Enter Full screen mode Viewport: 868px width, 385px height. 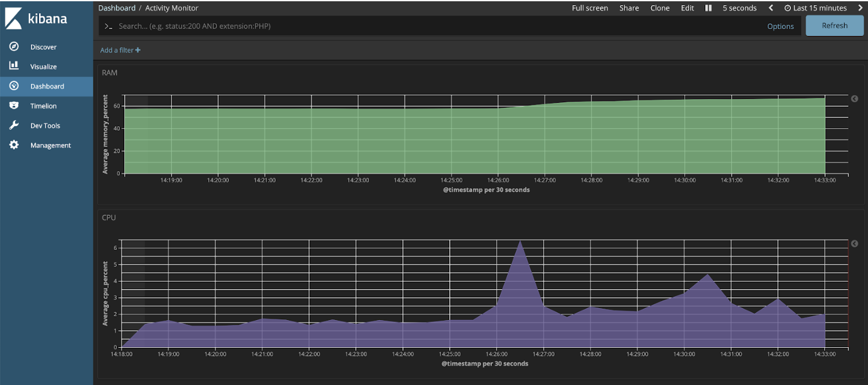click(590, 8)
